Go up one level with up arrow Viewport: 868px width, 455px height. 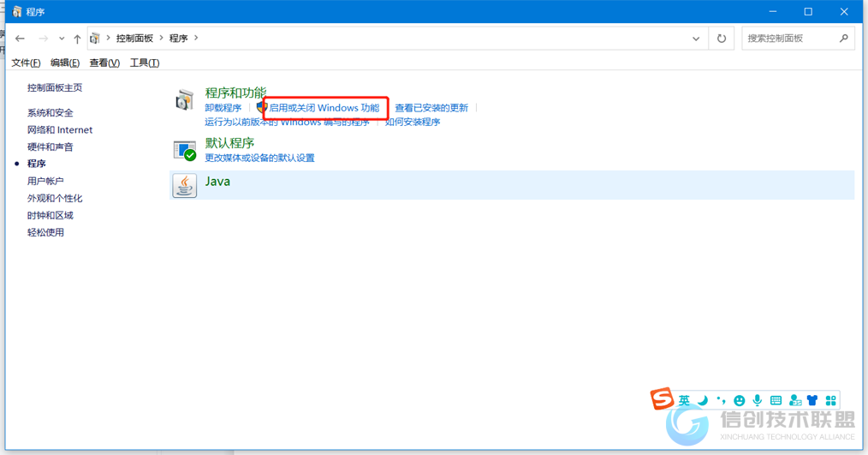pos(77,39)
